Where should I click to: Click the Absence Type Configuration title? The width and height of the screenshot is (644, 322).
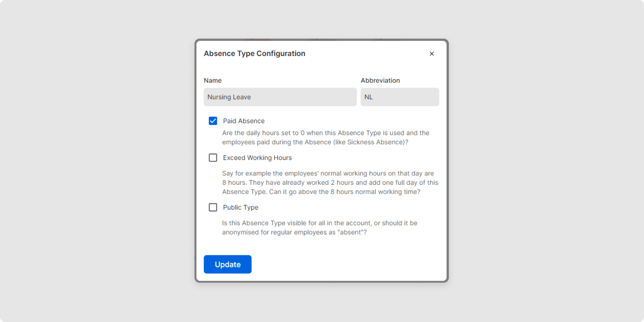(254, 54)
